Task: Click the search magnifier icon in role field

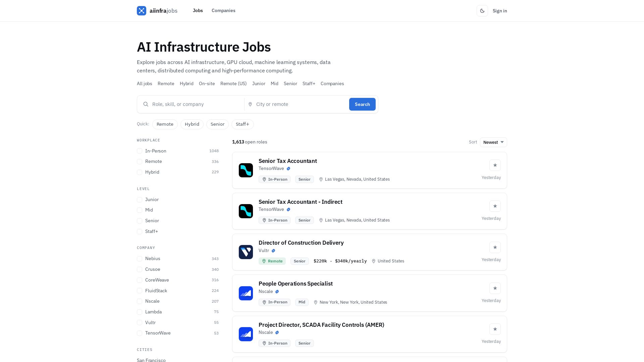Action: (x=146, y=104)
